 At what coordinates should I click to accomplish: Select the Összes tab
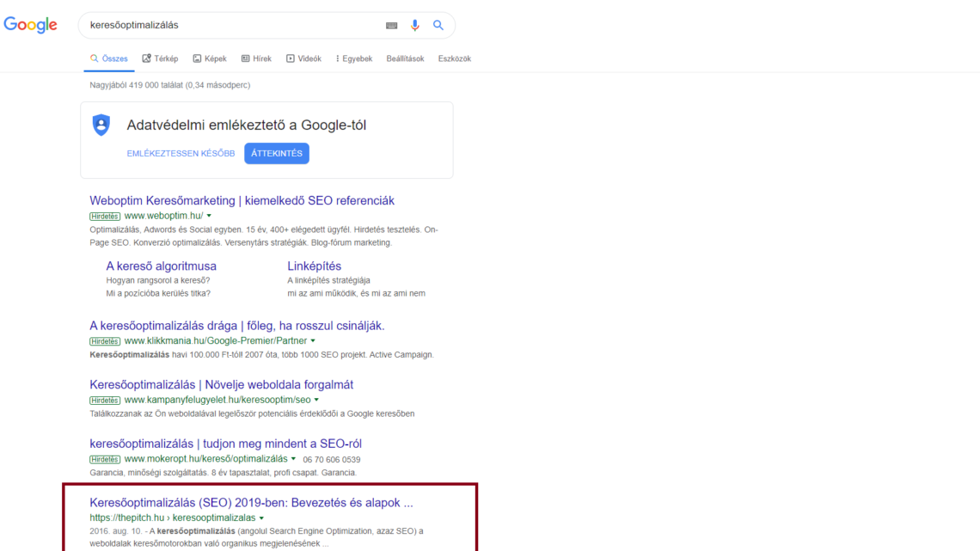click(109, 58)
